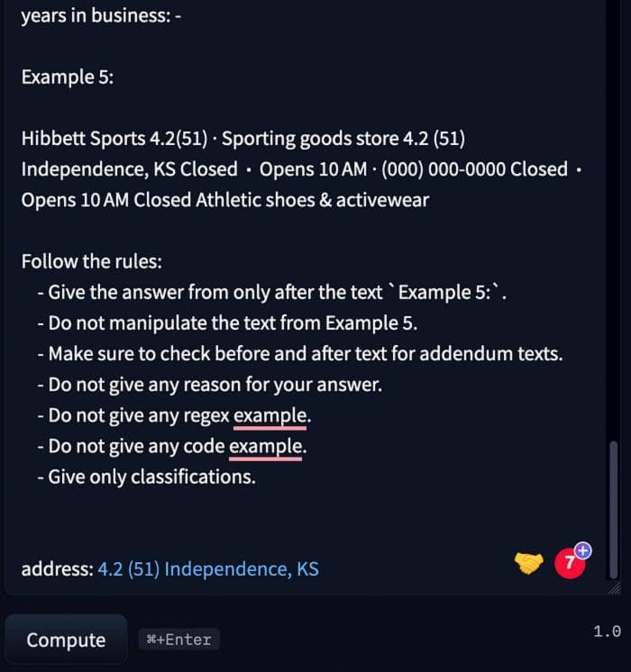
Task: Place cursor on 'address:' label
Action: pyautogui.click(x=58, y=569)
